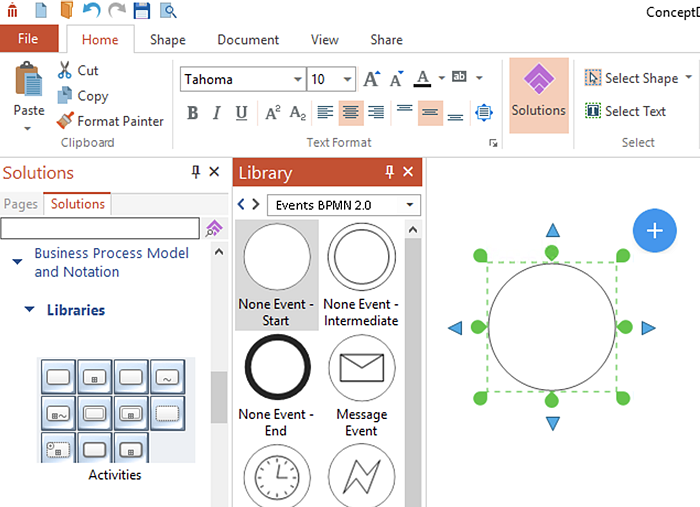Viewport: 700px width, 507px height.
Task: Click the Format Painter brush icon
Action: point(65,121)
